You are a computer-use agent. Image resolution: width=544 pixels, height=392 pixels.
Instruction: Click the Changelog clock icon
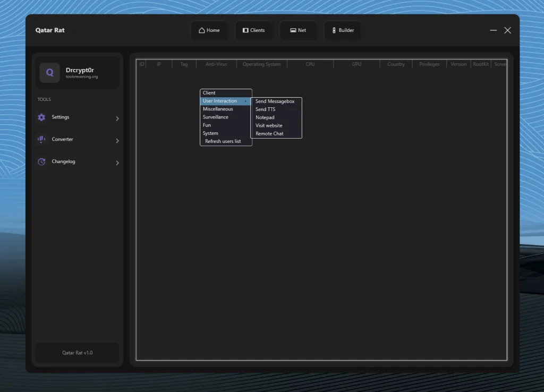(41, 161)
